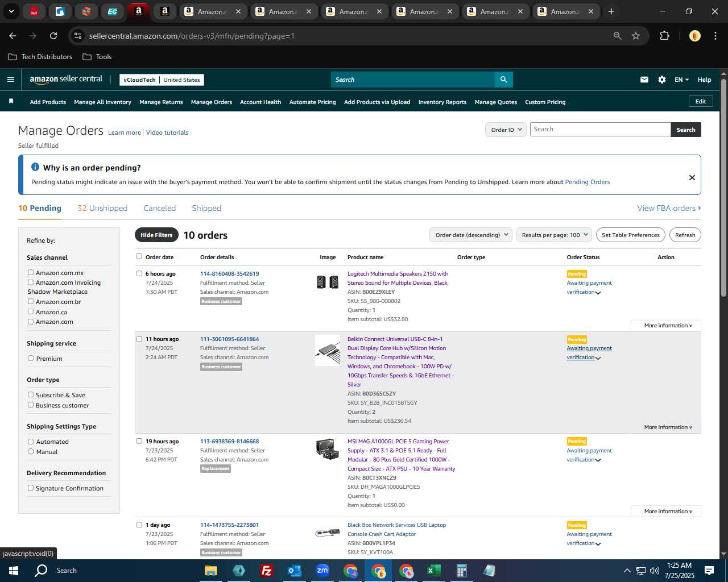The height and width of the screenshot is (582, 728).
Task: Select the Automated shipping settings radio
Action: (x=31, y=442)
